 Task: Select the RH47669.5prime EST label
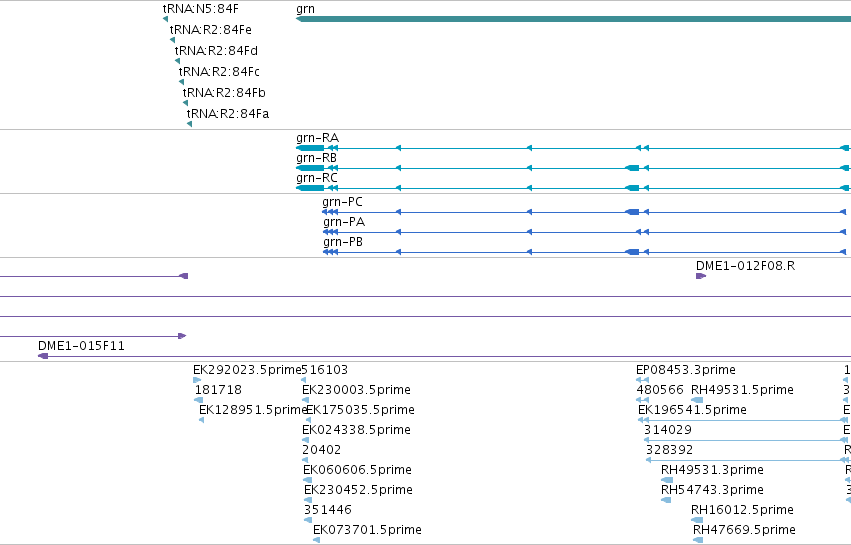[745, 530]
